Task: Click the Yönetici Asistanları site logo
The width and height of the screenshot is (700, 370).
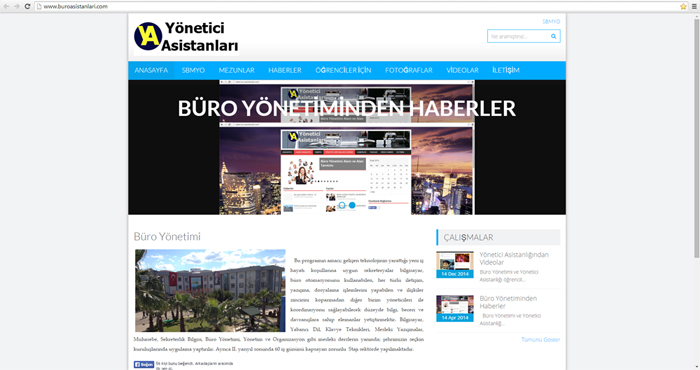Action: 186,37
